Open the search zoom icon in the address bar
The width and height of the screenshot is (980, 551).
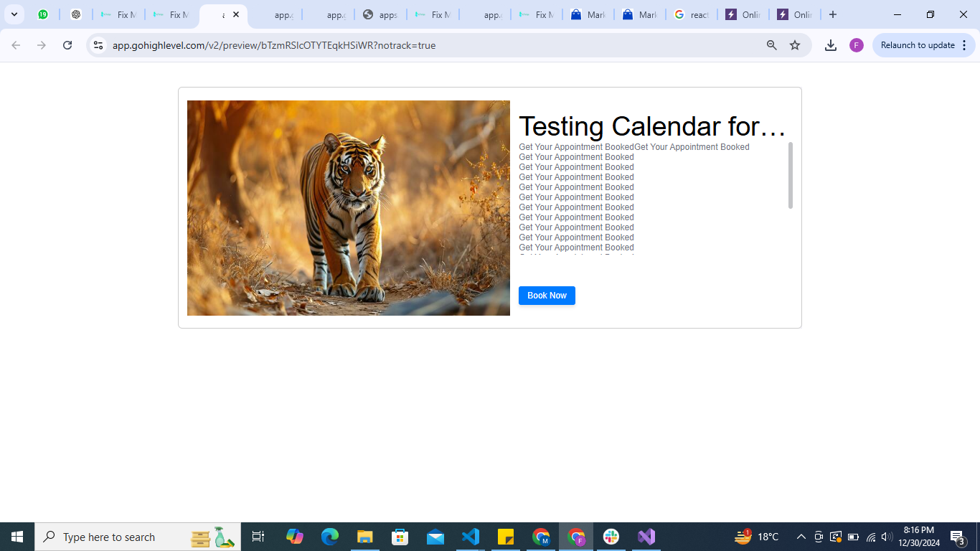coord(771,44)
